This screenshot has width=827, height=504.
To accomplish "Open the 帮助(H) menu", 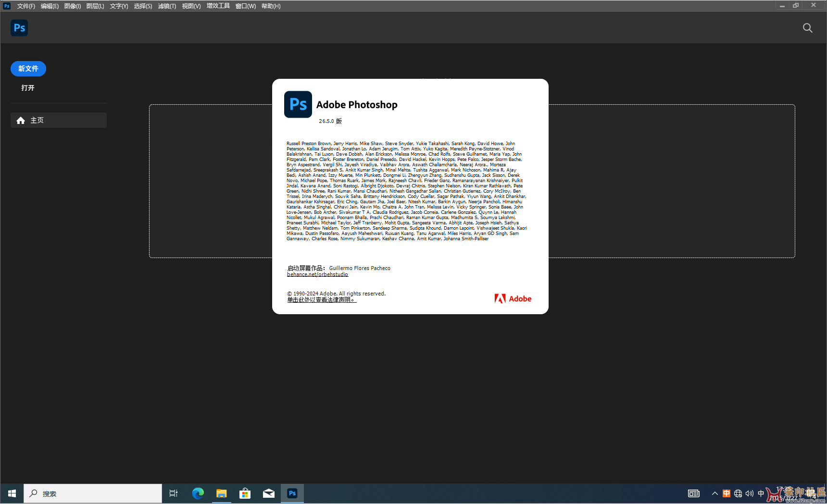I will point(271,6).
